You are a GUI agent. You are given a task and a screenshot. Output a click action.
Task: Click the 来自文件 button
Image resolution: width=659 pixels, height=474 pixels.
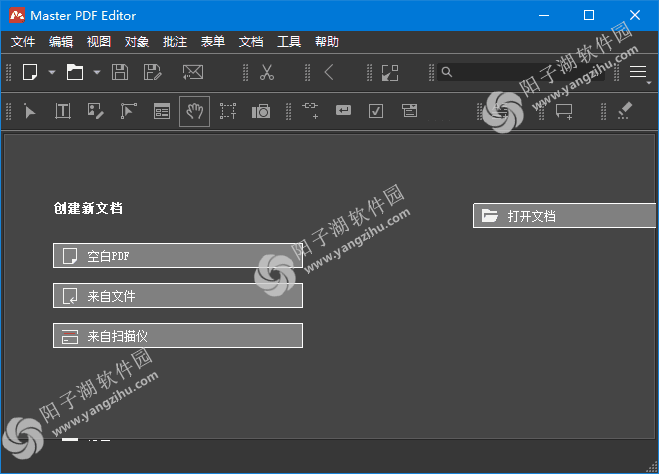(178, 296)
